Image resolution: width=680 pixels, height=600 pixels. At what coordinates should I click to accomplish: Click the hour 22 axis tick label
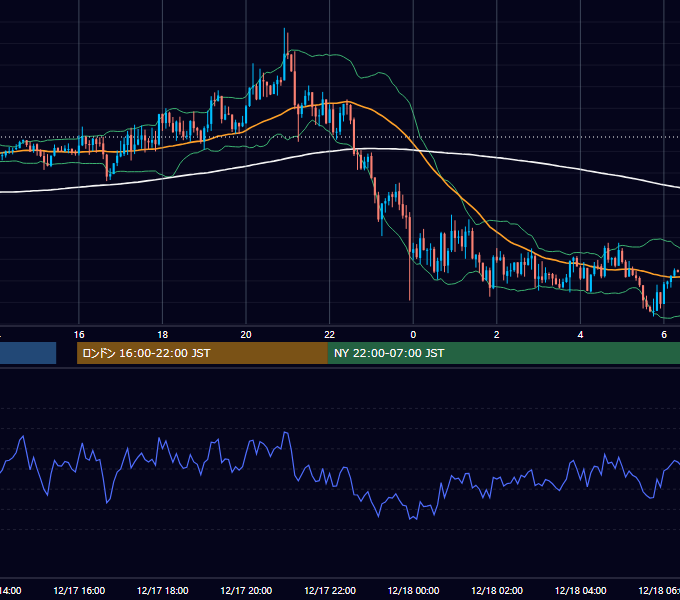(330, 335)
